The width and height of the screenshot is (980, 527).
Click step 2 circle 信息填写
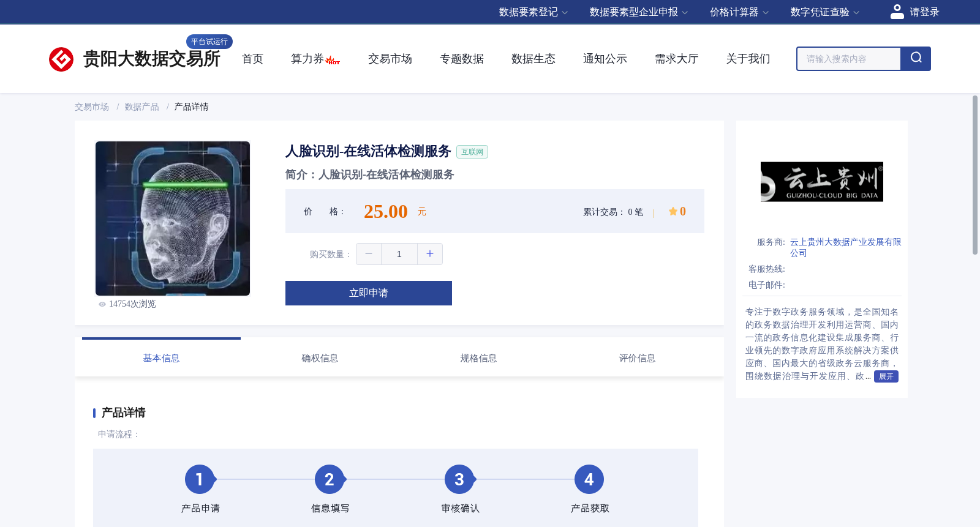(x=330, y=479)
